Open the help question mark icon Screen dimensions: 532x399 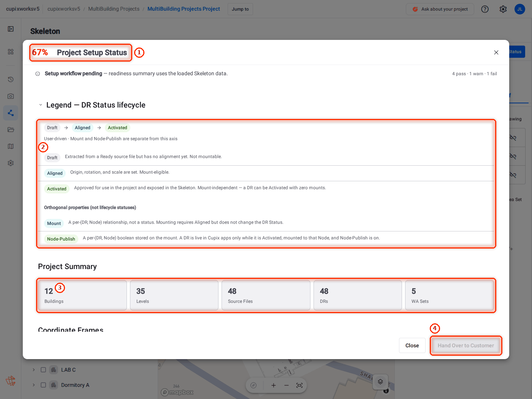pos(485,9)
